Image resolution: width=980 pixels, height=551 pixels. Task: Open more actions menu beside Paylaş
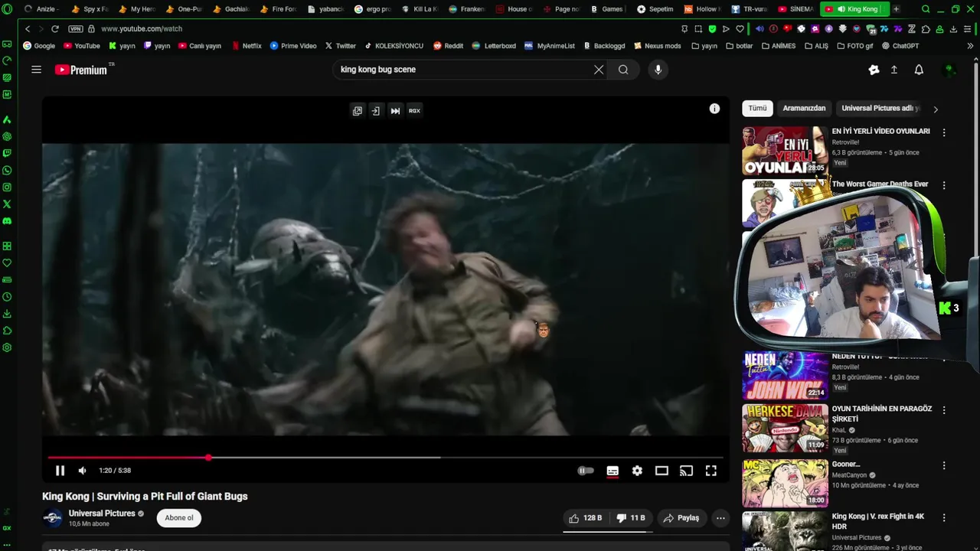click(720, 518)
